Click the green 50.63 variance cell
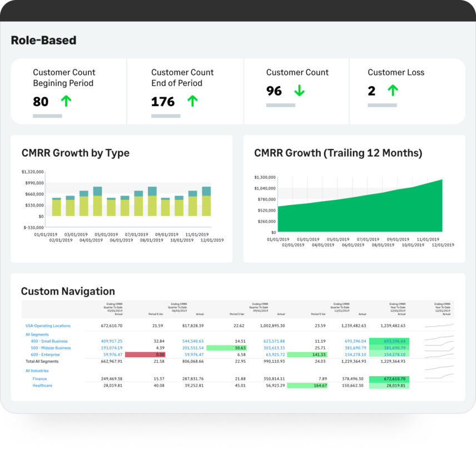Viewport: 476px width, 450px height. 226,348
